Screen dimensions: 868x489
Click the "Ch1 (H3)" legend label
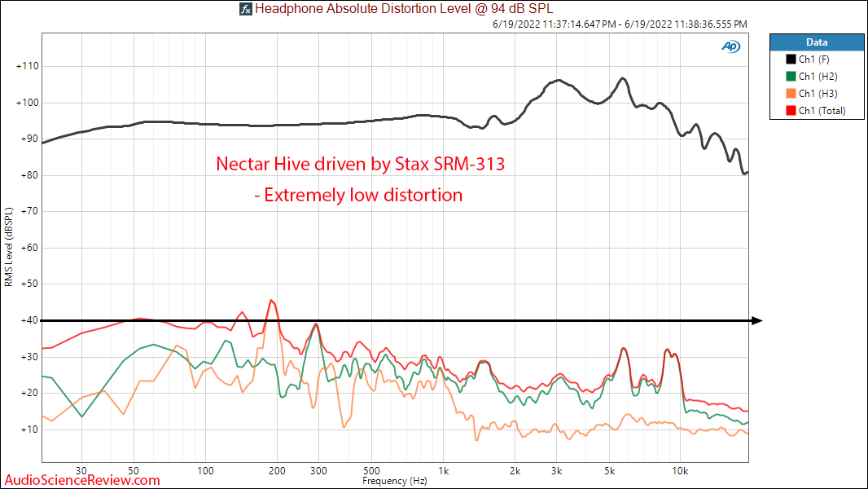pos(818,94)
